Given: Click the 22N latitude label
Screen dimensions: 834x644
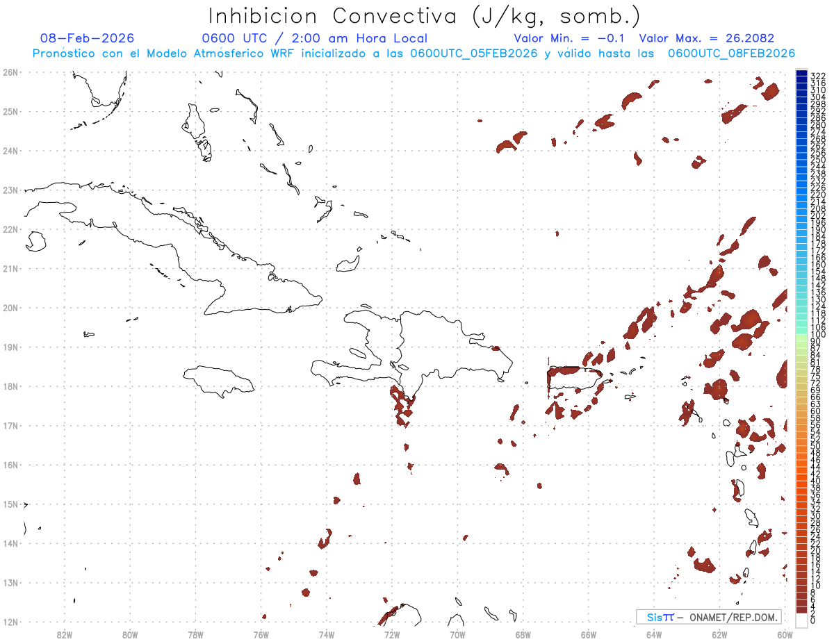Looking at the screenshot, I should coord(10,229).
